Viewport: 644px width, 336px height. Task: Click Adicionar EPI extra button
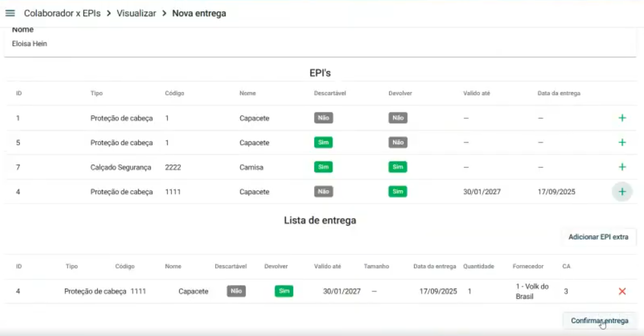[598, 237]
